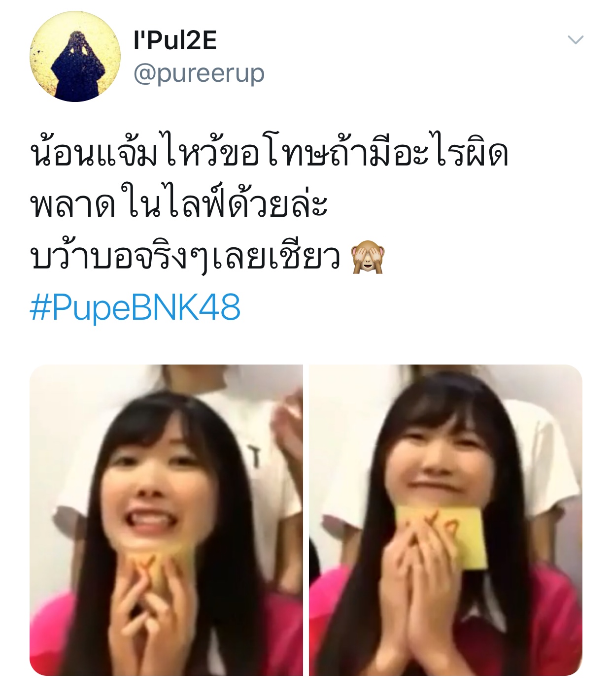Open I'Pul2E profile avatar
Screen dimensions: 611x700
[75, 57]
